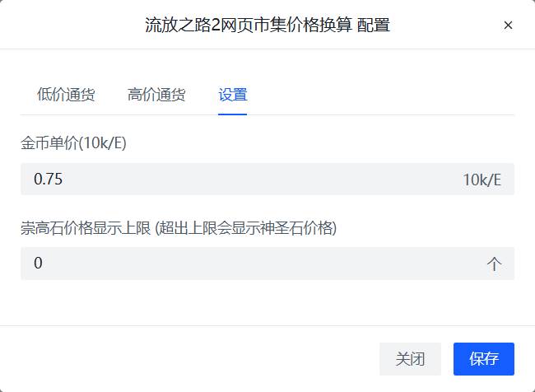Place cursor on the 0.75 value
Image resolution: width=535 pixels, height=392 pixels.
[49, 180]
